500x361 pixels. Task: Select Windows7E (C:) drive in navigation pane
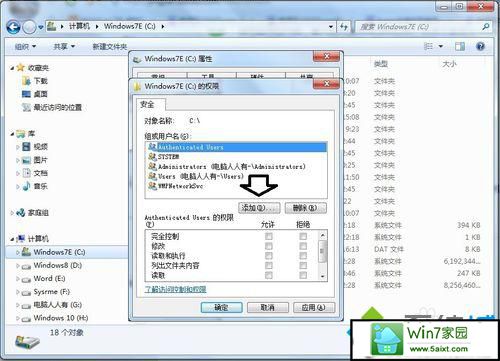point(59,252)
